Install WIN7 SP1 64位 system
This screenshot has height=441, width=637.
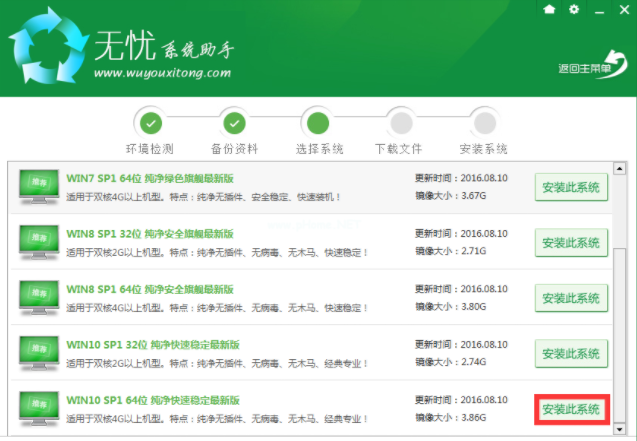click(x=571, y=187)
